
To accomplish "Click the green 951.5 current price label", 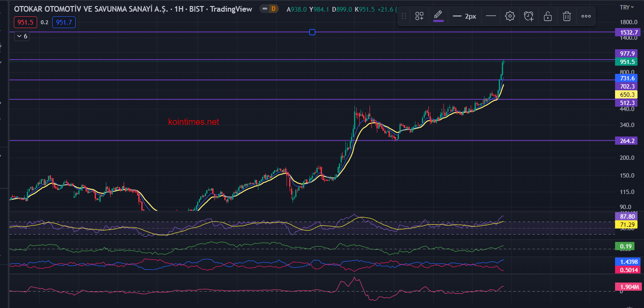I will [626, 62].
